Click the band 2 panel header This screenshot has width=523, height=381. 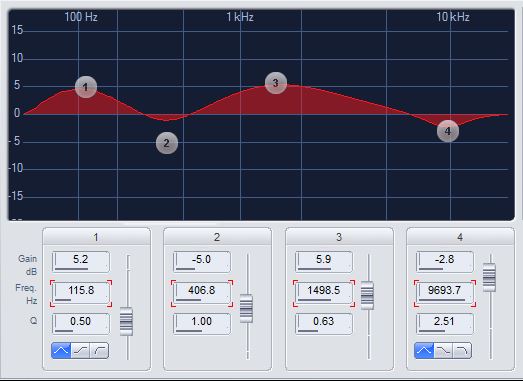(x=217, y=237)
